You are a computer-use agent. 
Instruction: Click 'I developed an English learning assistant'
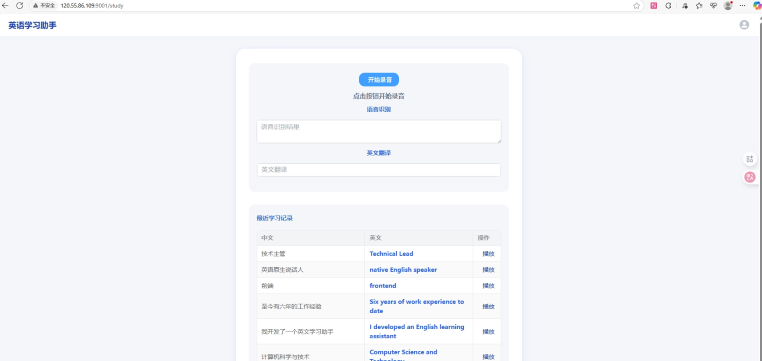click(416, 331)
